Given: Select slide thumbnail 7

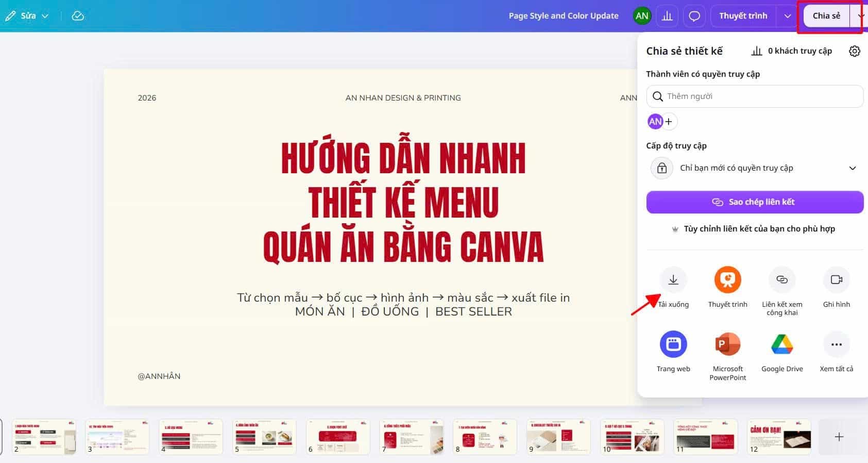Looking at the screenshot, I should point(411,437).
